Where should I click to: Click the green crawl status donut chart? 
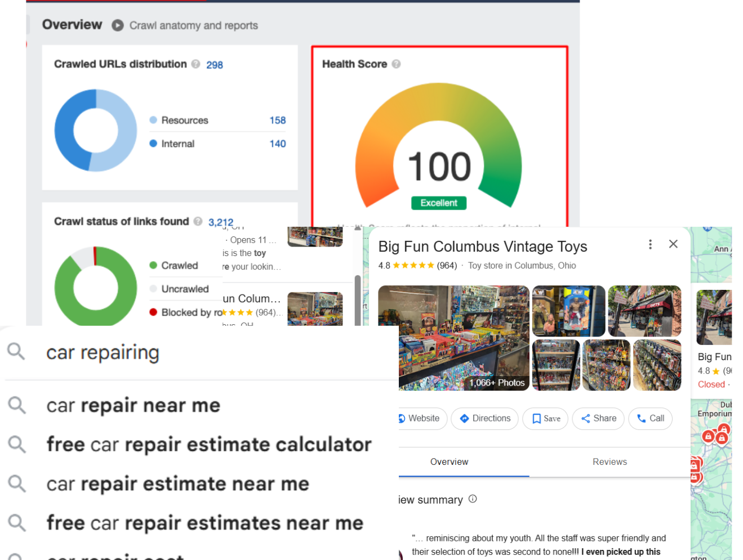click(96, 286)
